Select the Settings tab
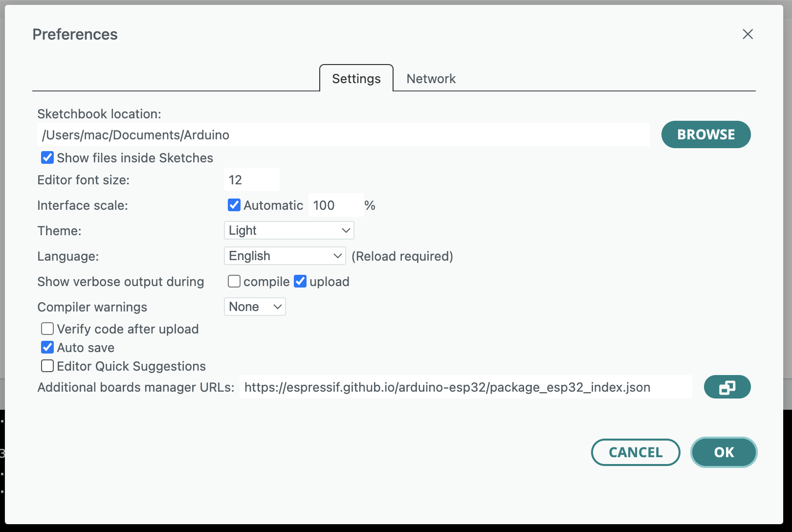Viewport: 792px width, 532px height. coord(356,78)
